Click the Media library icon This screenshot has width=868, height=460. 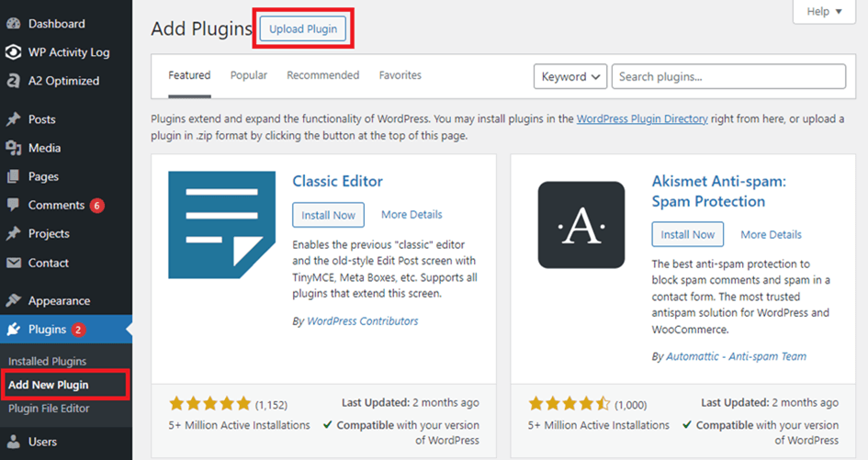pyautogui.click(x=13, y=148)
